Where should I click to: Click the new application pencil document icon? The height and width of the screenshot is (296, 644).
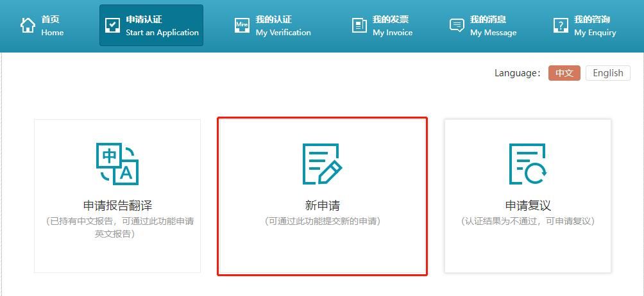[x=323, y=164]
